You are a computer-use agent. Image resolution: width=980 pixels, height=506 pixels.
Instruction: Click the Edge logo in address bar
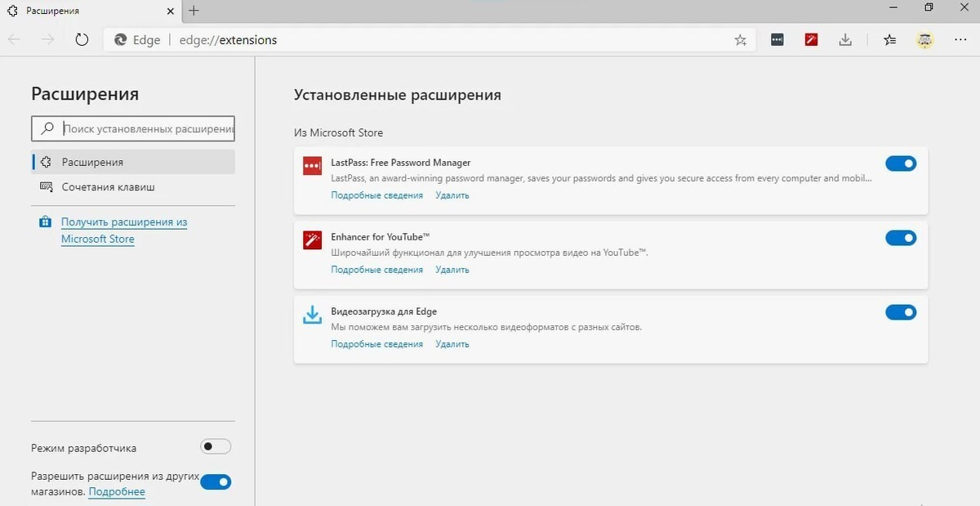click(121, 39)
